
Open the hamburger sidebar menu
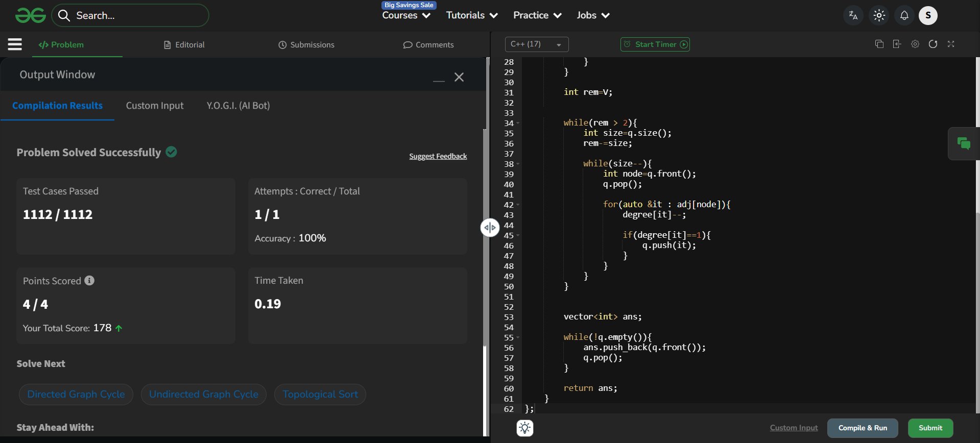pos(15,44)
